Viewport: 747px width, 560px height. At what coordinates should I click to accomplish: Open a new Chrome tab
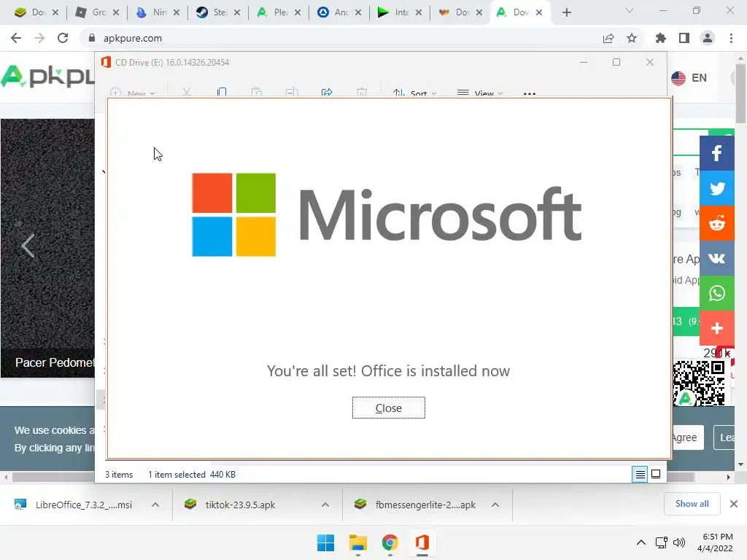[566, 12]
